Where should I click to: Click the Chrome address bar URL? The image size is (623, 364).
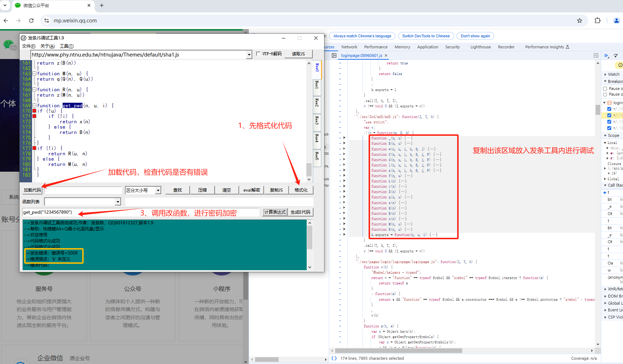75,21
